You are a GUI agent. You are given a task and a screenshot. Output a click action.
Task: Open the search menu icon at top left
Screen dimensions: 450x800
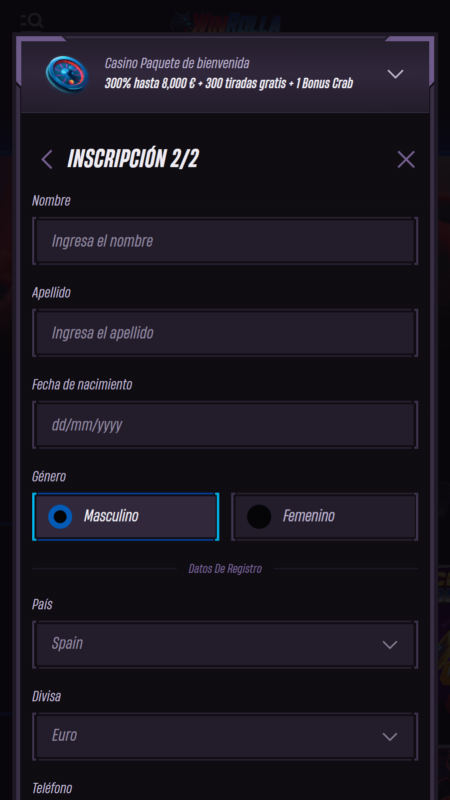31,21
